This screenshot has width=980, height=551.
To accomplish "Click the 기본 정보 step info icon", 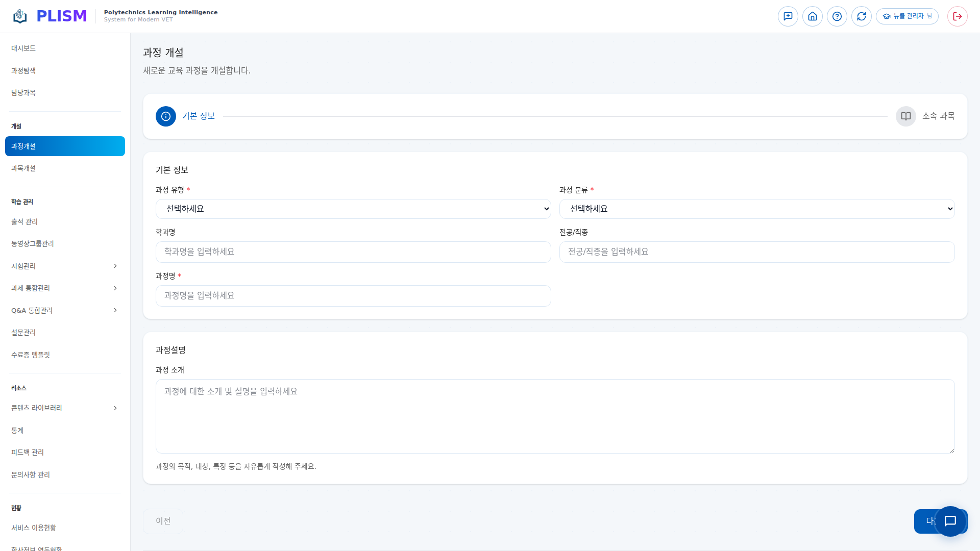I will click(166, 116).
